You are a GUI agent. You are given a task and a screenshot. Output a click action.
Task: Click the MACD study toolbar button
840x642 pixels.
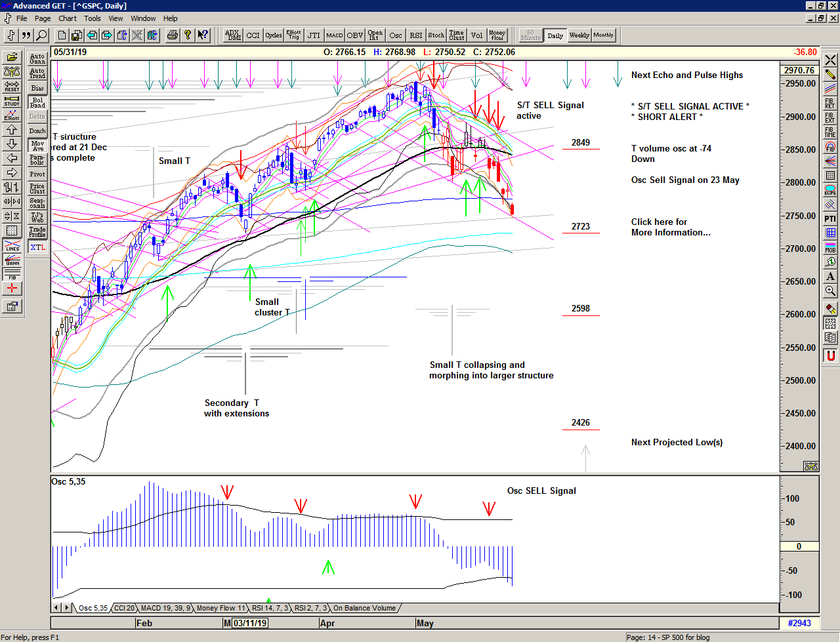(335, 35)
